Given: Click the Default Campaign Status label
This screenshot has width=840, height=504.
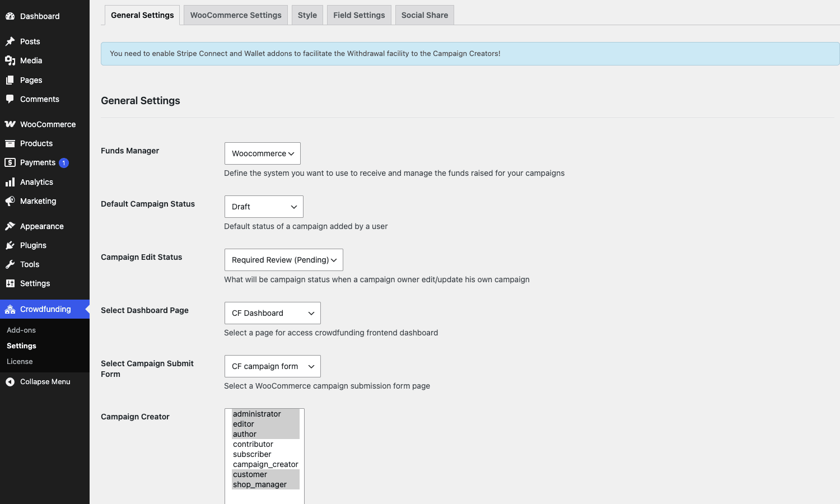Looking at the screenshot, I should point(148,204).
